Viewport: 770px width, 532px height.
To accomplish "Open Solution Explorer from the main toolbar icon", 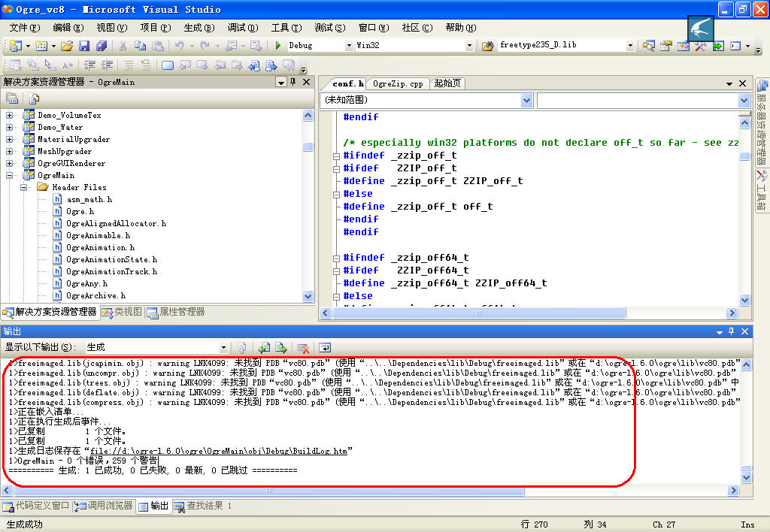I will coord(649,46).
